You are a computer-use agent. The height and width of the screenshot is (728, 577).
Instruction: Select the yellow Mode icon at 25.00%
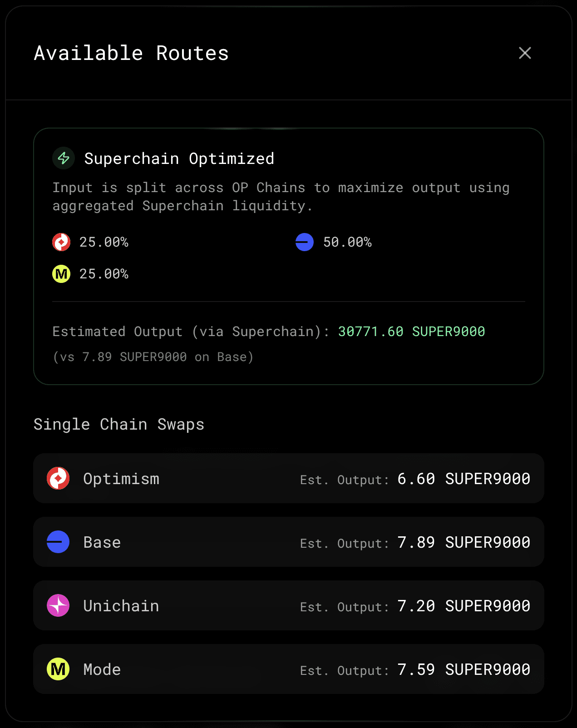point(61,274)
